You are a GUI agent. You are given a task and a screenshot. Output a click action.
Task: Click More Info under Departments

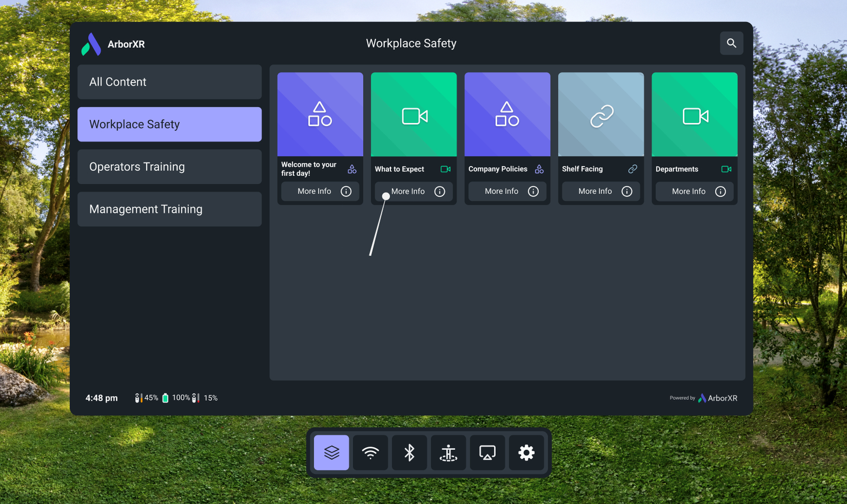click(695, 192)
